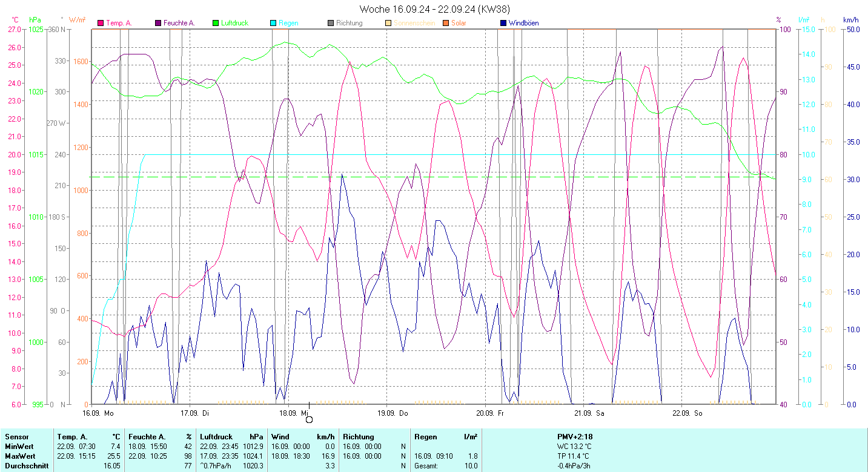Click the 20.09. Fr date label
This screenshot has height=472, width=868.
490,413
